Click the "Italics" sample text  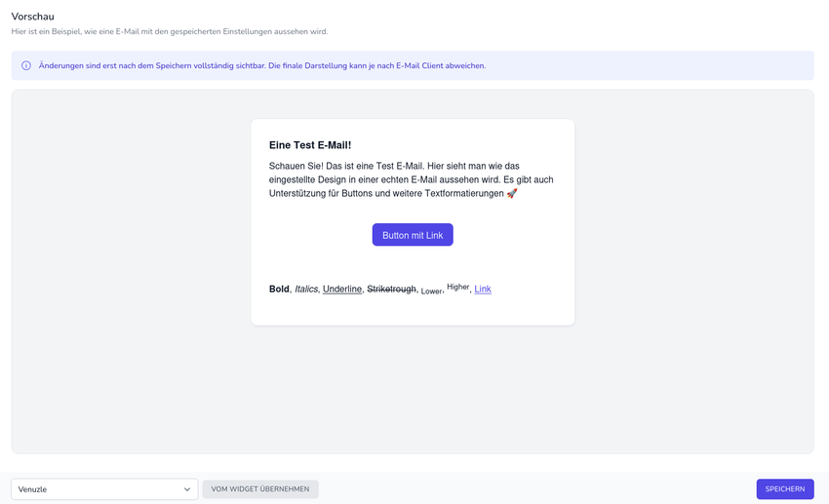306,290
